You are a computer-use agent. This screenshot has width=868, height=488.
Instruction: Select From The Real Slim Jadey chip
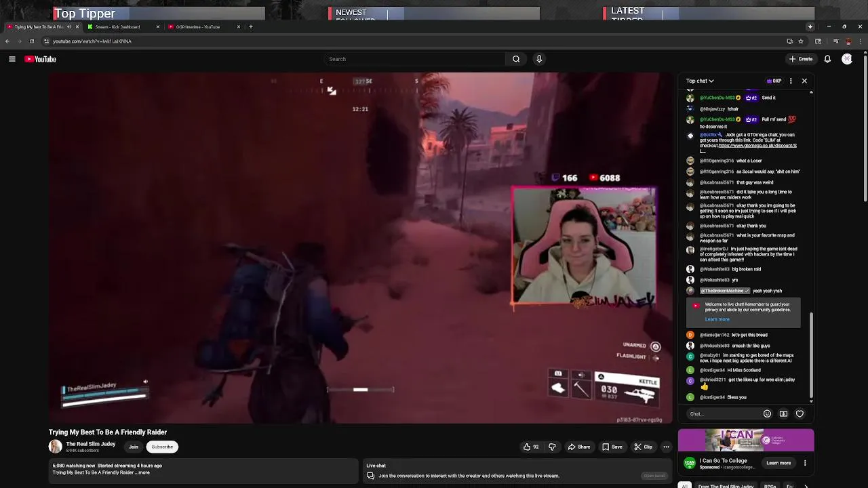(x=726, y=486)
